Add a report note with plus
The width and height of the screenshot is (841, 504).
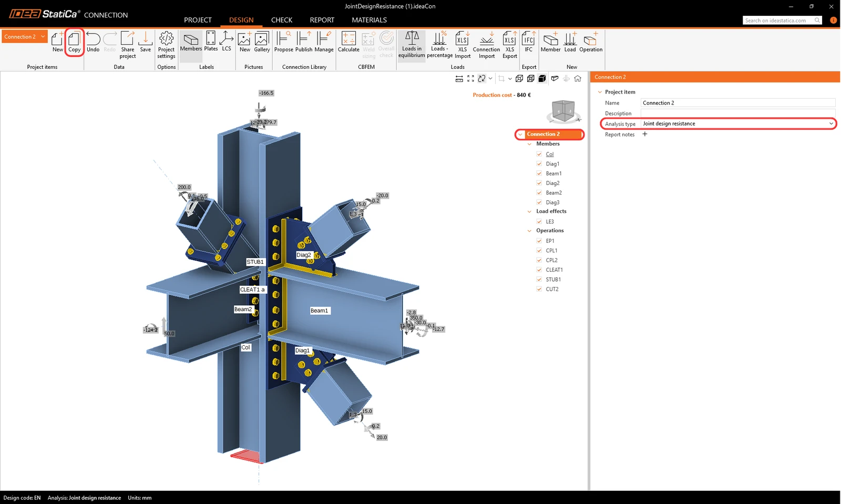(645, 134)
